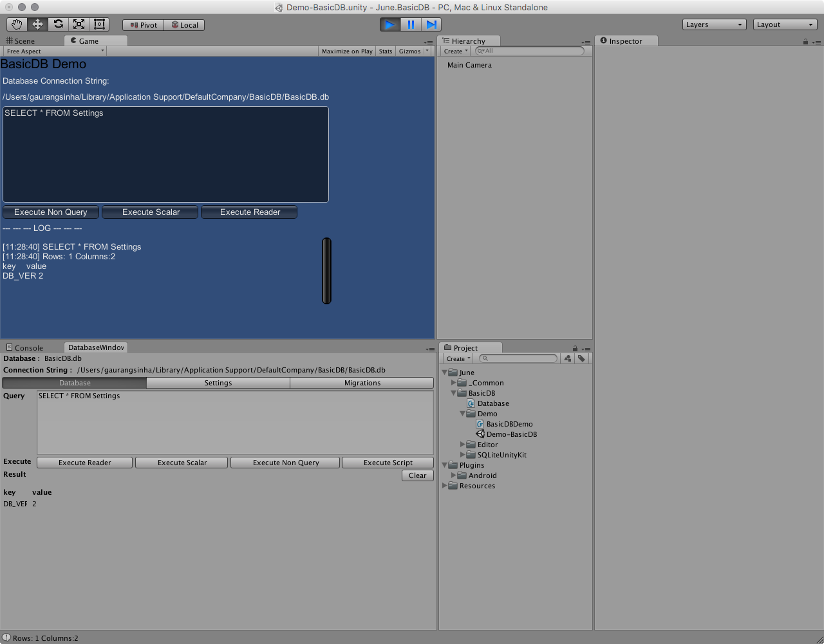
Task: Toggle the Stats overlay
Action: click(386, 51)
